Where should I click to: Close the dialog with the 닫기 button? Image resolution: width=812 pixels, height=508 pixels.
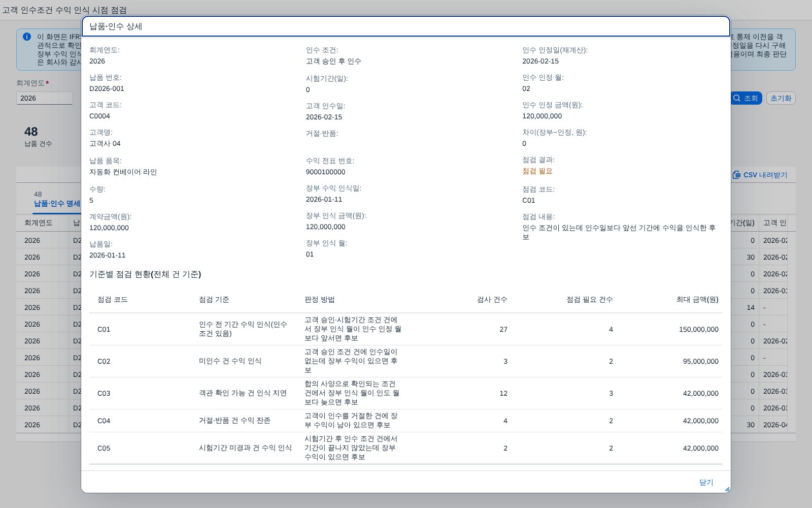click(x=706, y=482)
